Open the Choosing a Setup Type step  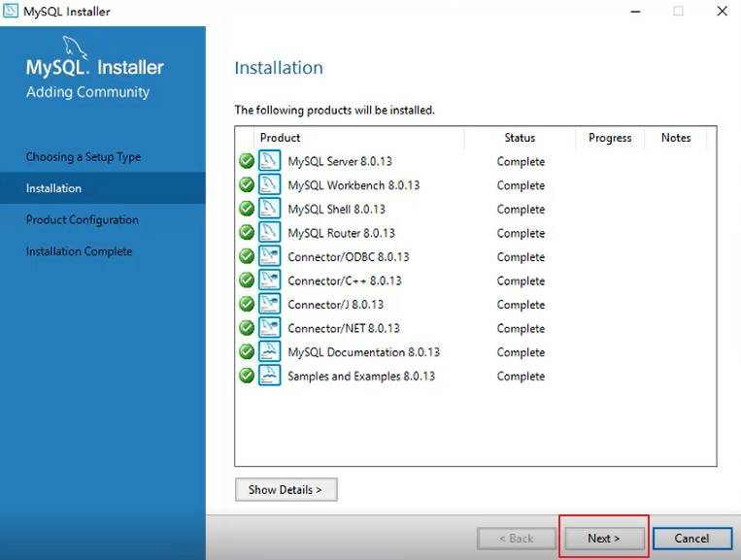click(84, 157)
